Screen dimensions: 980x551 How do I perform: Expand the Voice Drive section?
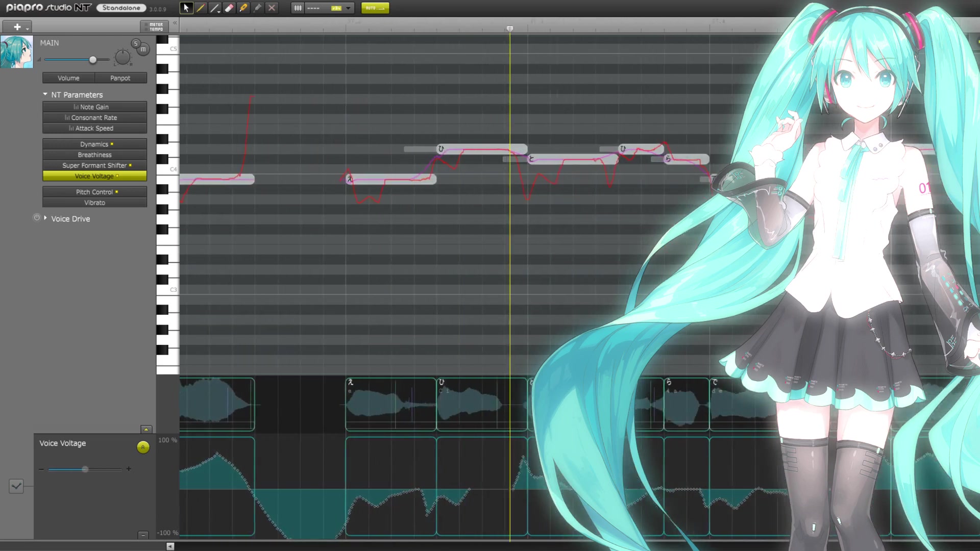click(45, 218)
